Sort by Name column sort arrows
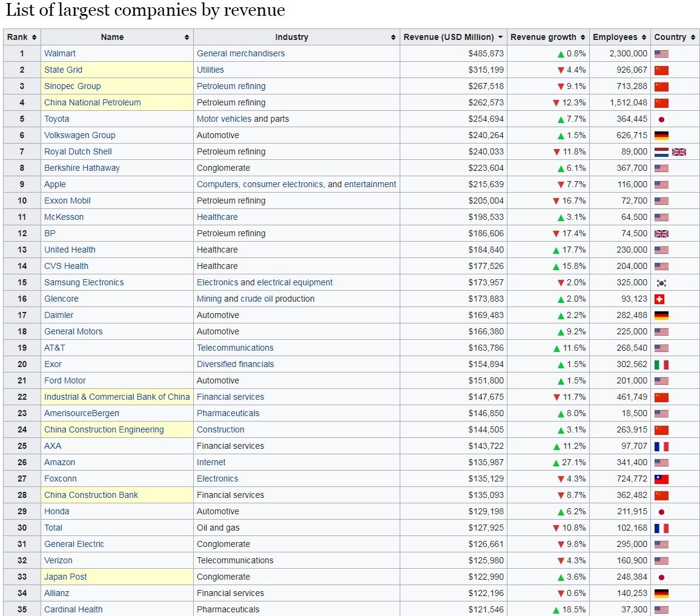The image size is (700, 616). tap(187, 37)
